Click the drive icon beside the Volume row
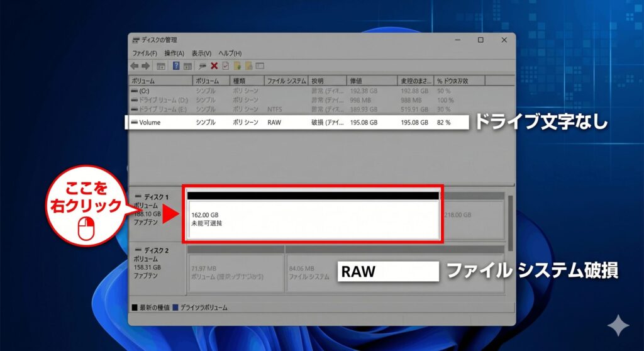Viewport: 644px width, 351px height. pos(135,122)
